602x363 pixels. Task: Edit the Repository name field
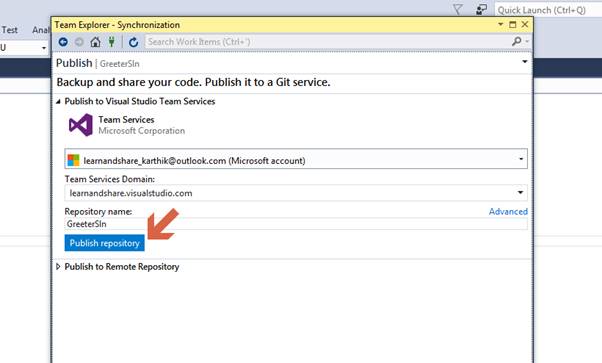[296, 224]
